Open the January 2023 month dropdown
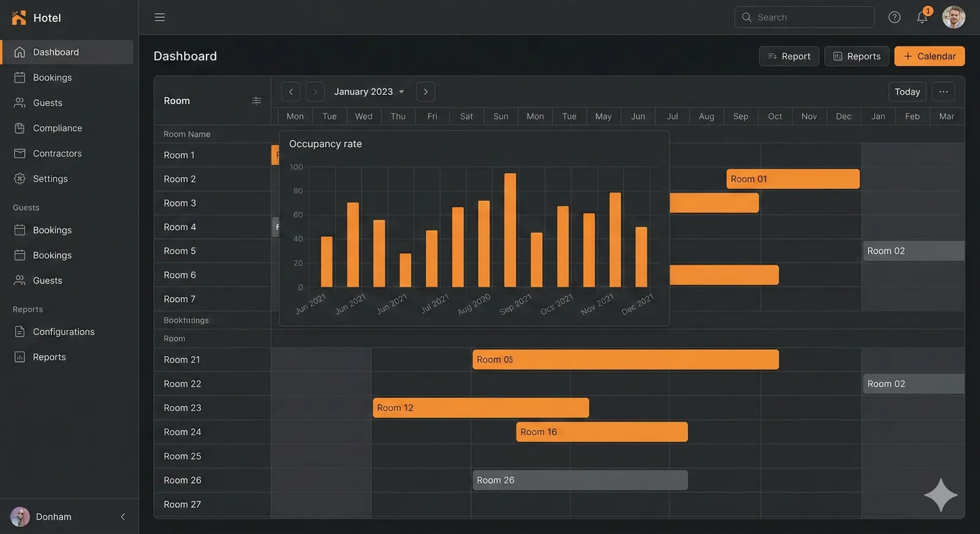The height and width of the screenshot is (534, 980). click(369, 92)
